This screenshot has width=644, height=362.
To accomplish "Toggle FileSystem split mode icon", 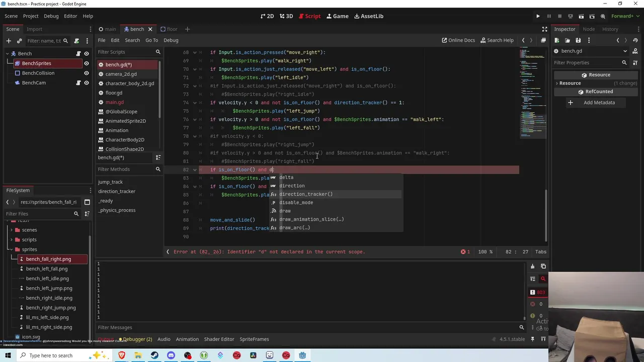I will [87, 202].
